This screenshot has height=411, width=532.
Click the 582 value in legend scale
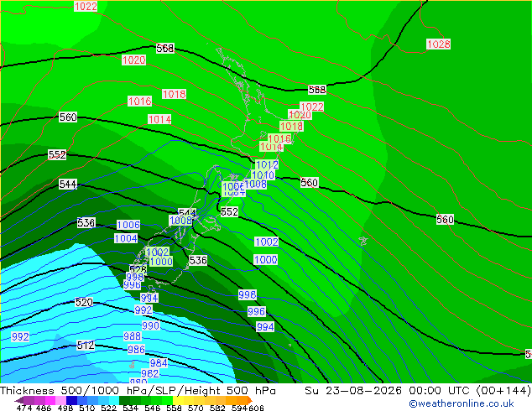point(217,408)
